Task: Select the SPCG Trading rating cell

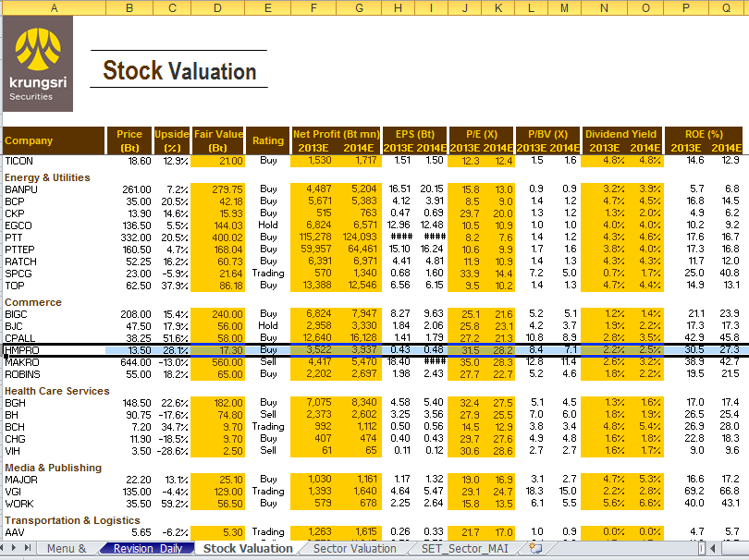Action: click(268, 274)
